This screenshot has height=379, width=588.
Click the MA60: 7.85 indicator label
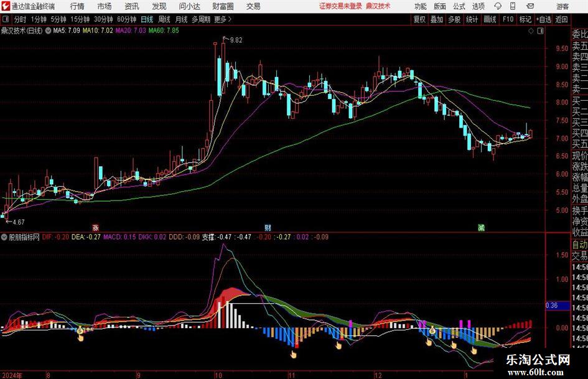[164, 30]
